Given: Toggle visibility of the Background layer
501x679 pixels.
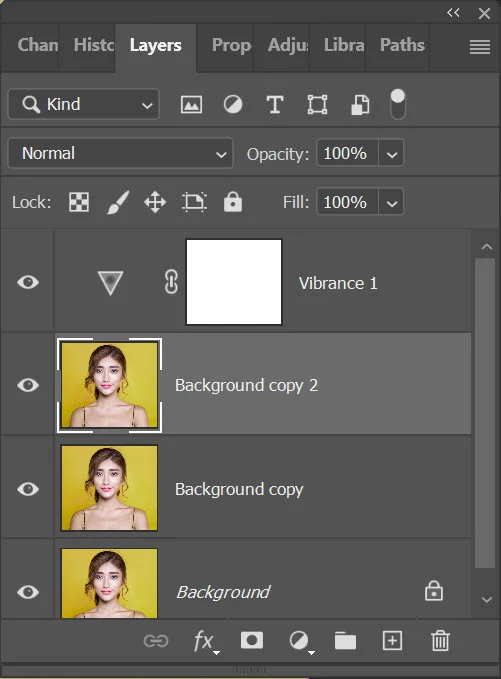Looking at the screenshot, I should click(x=28, y=592).
